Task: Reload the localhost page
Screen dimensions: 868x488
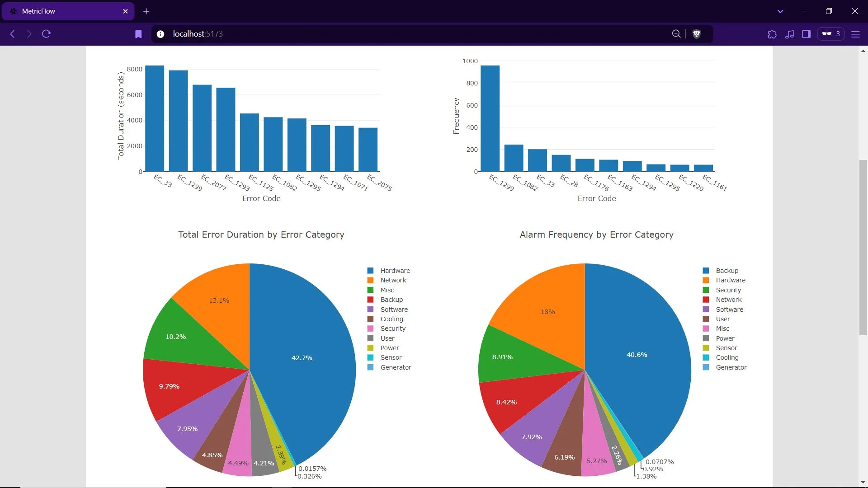Action: point(46,34)
